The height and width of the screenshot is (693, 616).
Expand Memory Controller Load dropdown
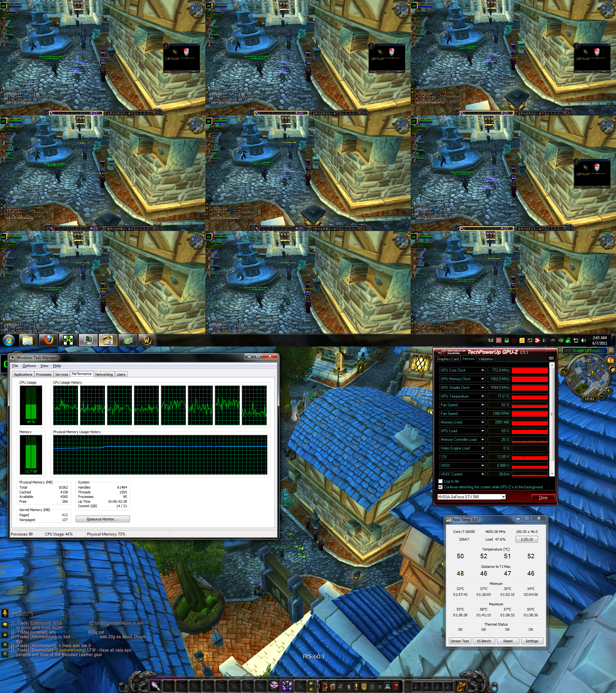pos(483,440)
